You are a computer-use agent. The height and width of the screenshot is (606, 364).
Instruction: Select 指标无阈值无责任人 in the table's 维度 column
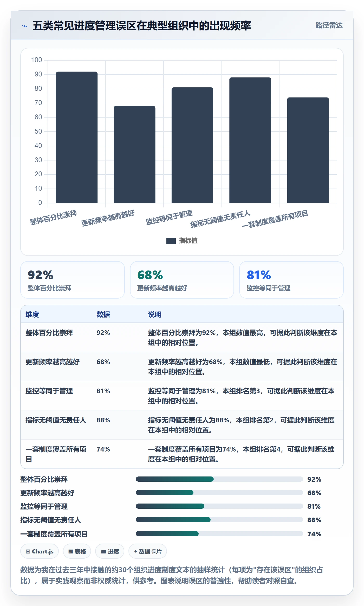click(x=56, y=420)
